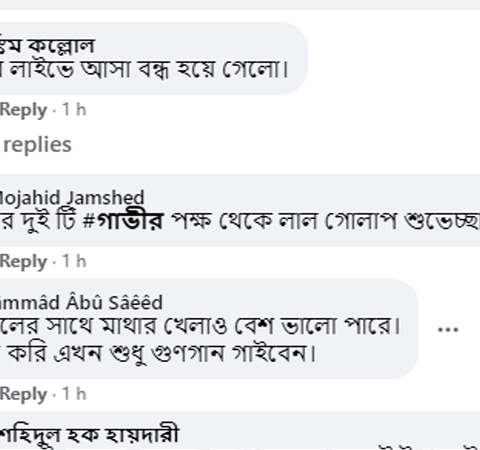Viewport: 480px width, 450px height.
Task: Open the 1 h timestamp under কল্লোল's comment
Action: pyautogui.click(x=75, y=109)
